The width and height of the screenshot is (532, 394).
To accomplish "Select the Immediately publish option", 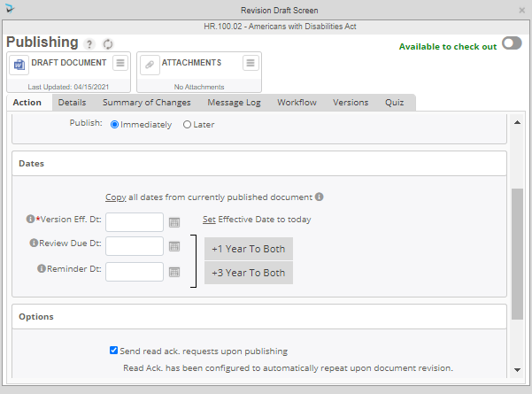I will coord(115,125).
